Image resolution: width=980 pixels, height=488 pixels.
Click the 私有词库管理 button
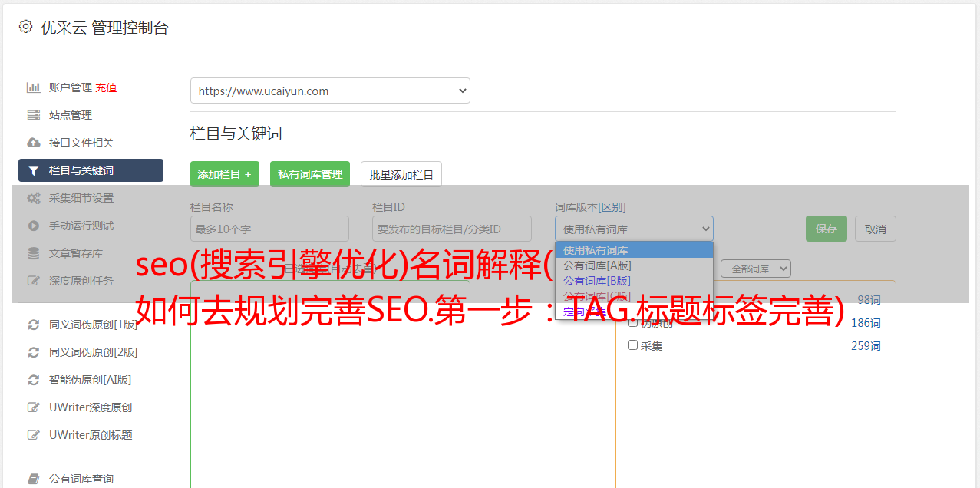310,174
